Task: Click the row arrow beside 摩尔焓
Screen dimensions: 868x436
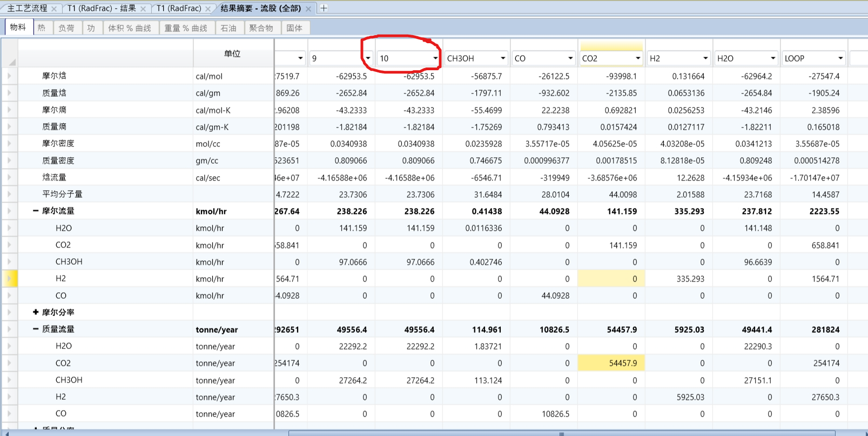Action: (x=9, y=76)
